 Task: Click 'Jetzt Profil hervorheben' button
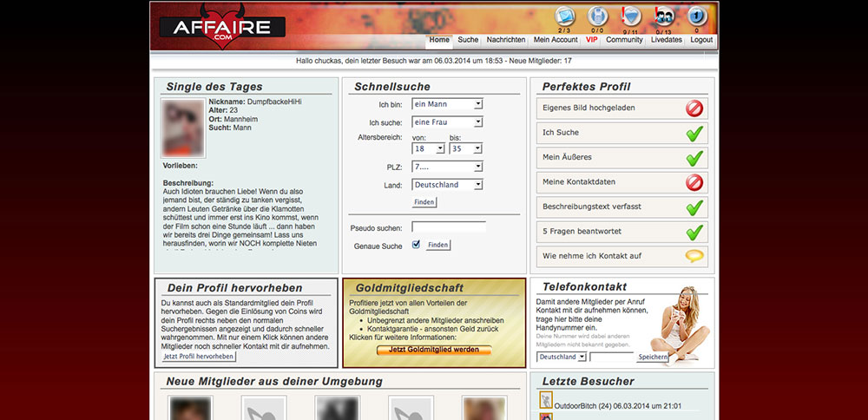tap(199, 357)
